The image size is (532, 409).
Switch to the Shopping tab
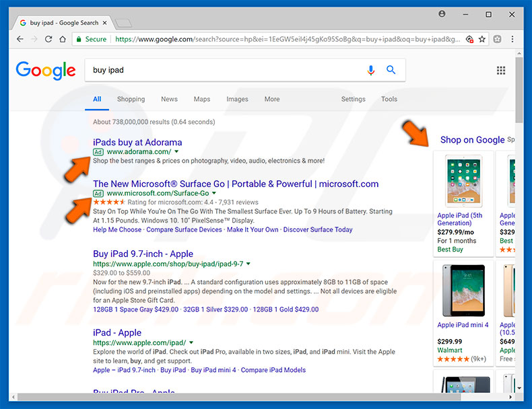pyautogui.click(x=131, y=99)
